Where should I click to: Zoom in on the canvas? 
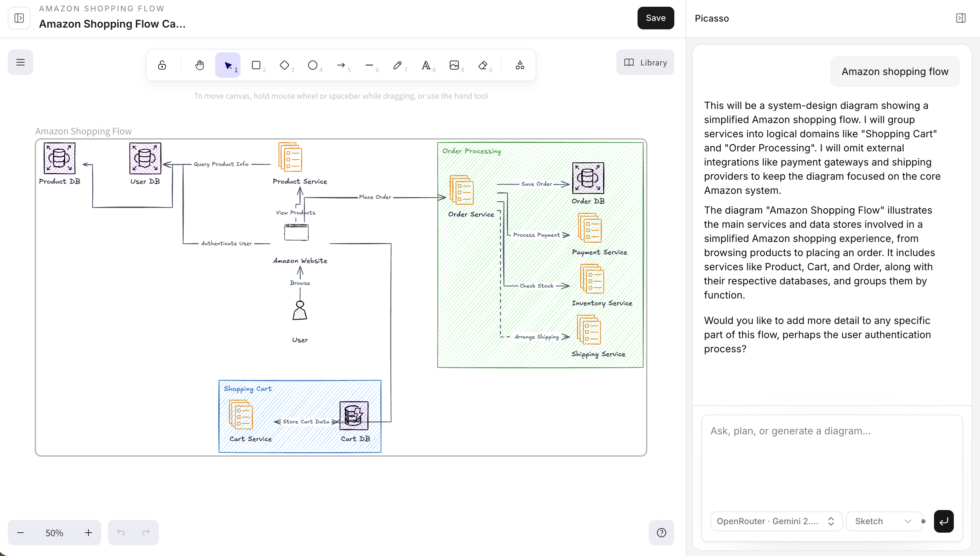[88, 532]
